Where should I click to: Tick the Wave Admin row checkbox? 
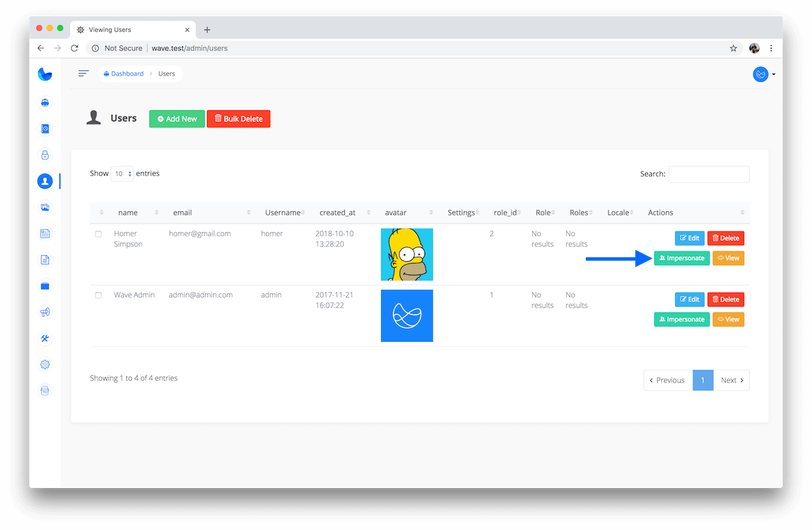coord(99,295)
